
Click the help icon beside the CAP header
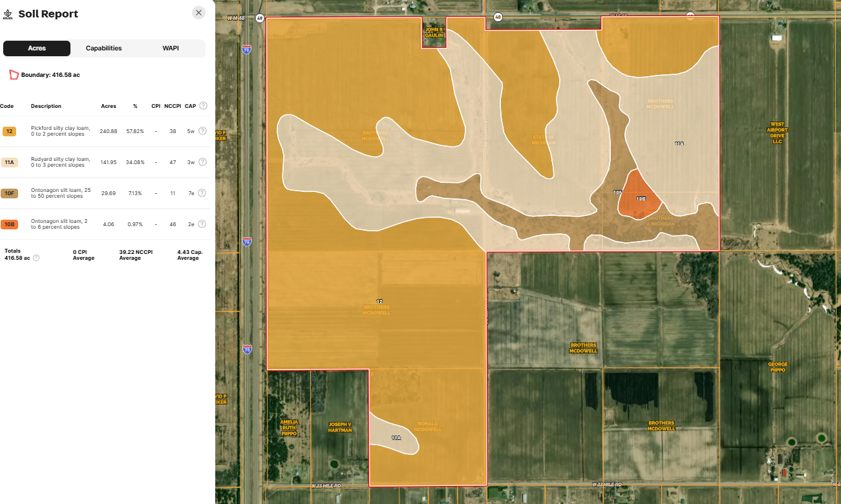(x=203, y=106)
